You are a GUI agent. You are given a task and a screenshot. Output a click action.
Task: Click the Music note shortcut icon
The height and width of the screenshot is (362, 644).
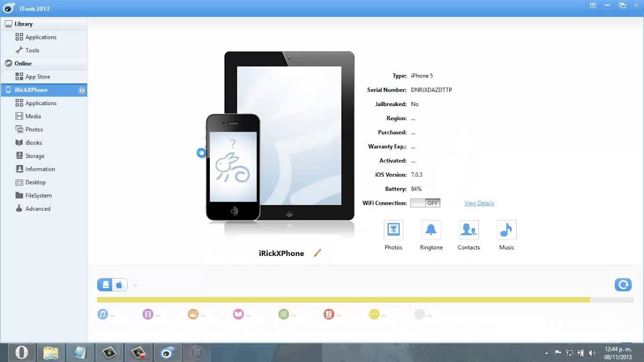(x=507, y=230)
